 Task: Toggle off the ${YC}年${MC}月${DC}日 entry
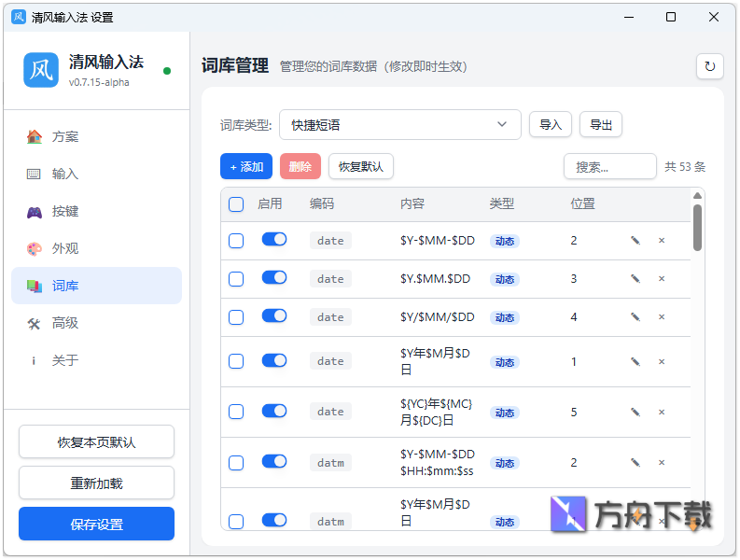pos(274,412)
